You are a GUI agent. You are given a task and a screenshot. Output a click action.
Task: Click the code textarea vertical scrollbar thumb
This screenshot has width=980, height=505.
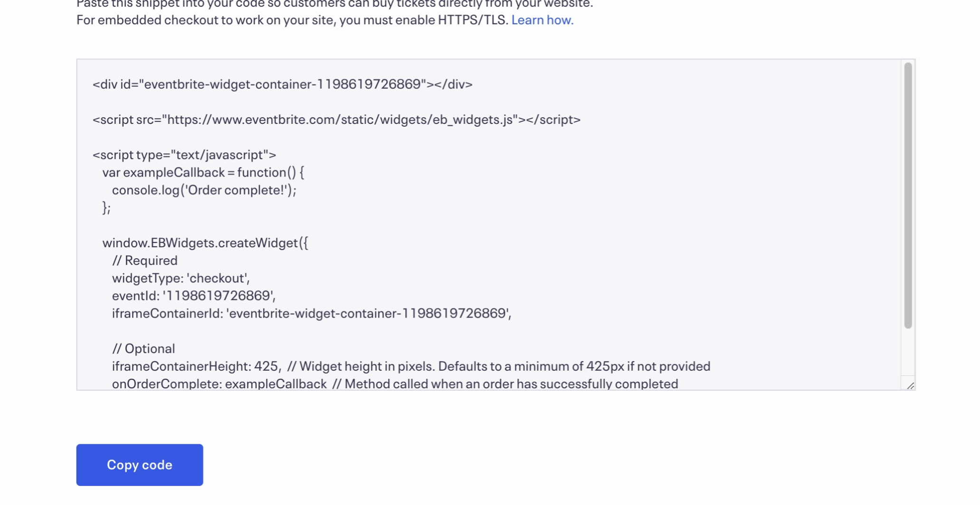click(908, 196)
